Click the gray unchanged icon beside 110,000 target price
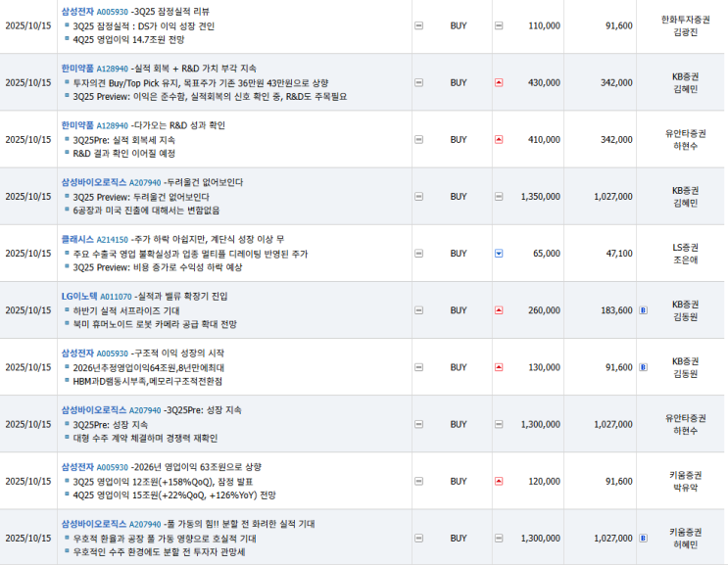The width and height of the screenshot is (728, 565). pos(499,25)
